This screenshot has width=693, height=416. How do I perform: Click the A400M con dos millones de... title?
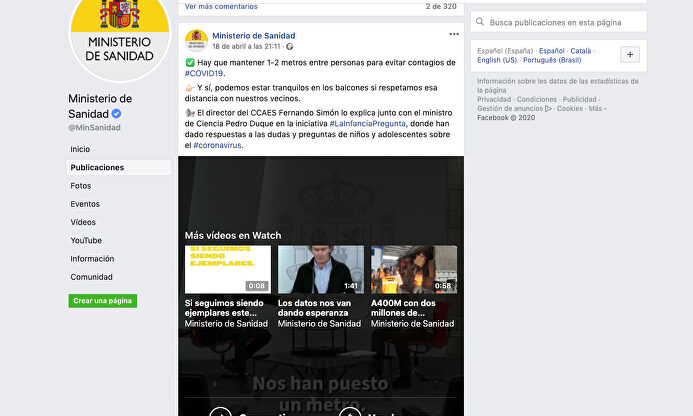point(403,308)
